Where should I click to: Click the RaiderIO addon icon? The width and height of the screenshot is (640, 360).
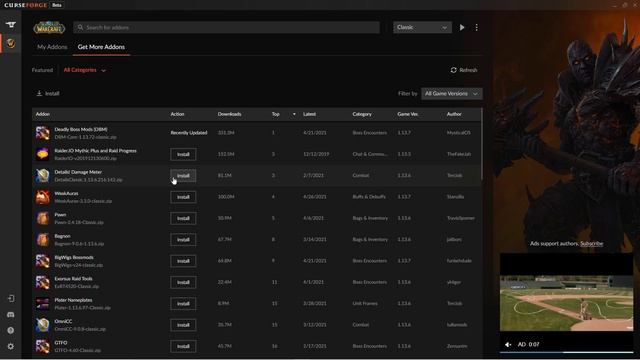click(42, 154)
